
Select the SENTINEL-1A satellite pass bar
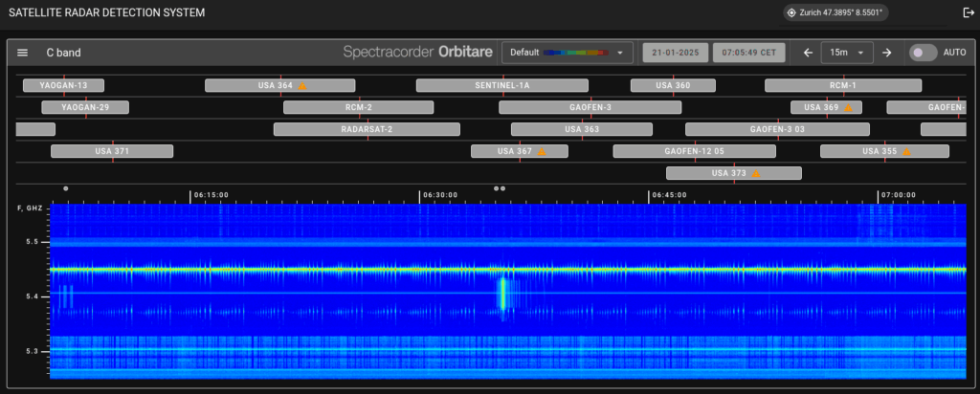501,85
